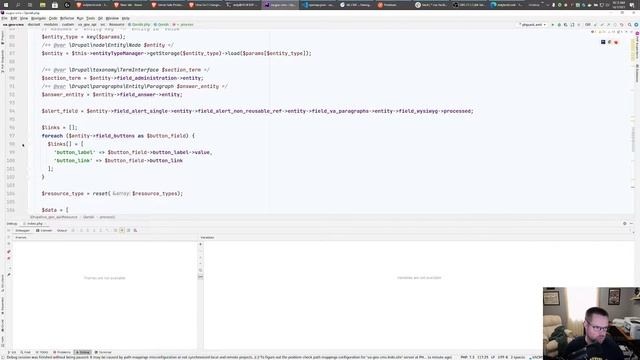The image size is (640, 360).
Task: Open the Problems tool window button
Action: 62,352
